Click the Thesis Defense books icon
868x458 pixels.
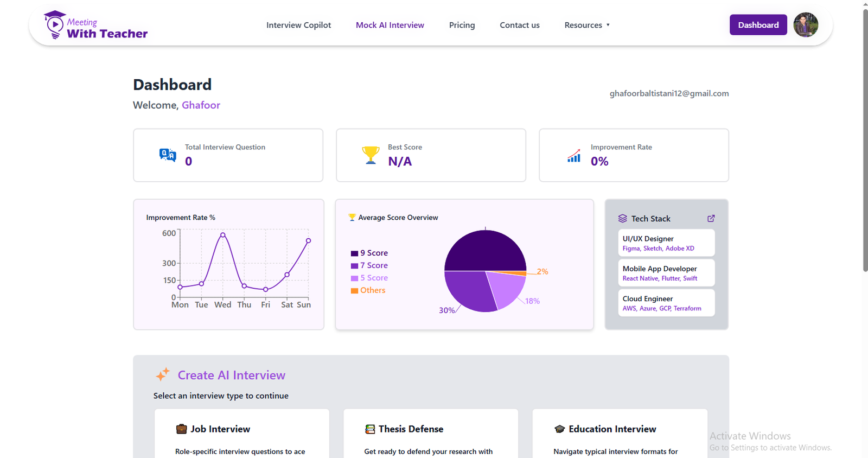[370, 429]
